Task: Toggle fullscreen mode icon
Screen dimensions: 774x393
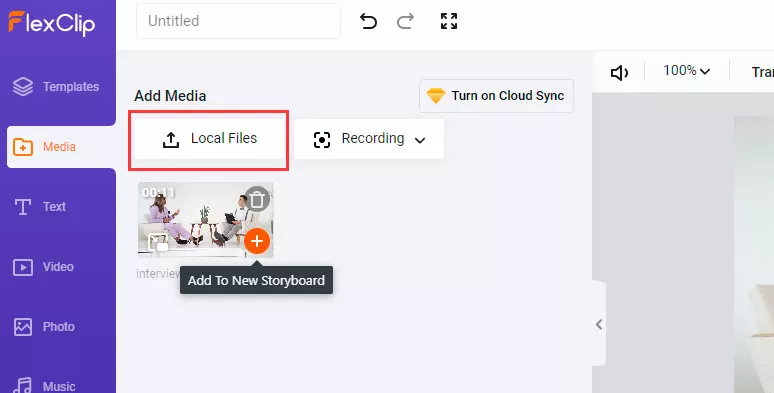Action: [449, 21]
